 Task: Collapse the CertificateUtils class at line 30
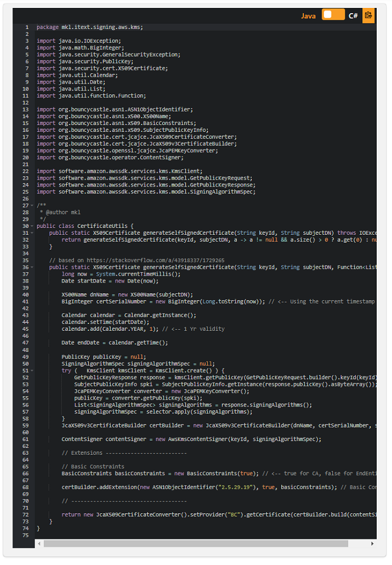32,226
